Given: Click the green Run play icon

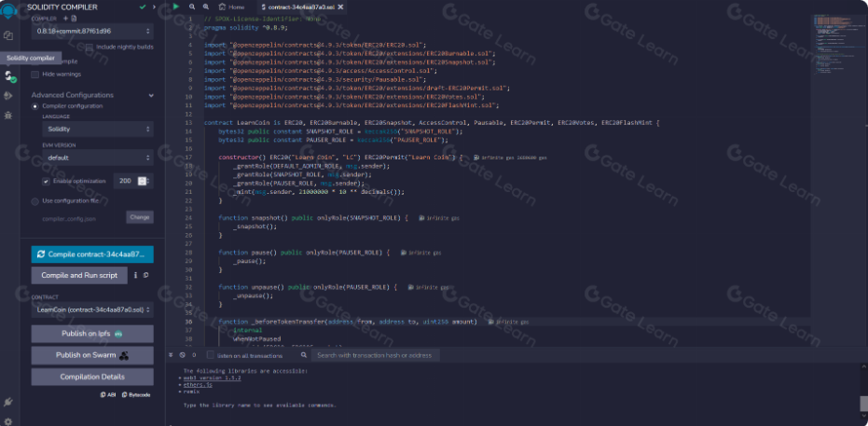Looking at the screenshot, I should (176, 7).
